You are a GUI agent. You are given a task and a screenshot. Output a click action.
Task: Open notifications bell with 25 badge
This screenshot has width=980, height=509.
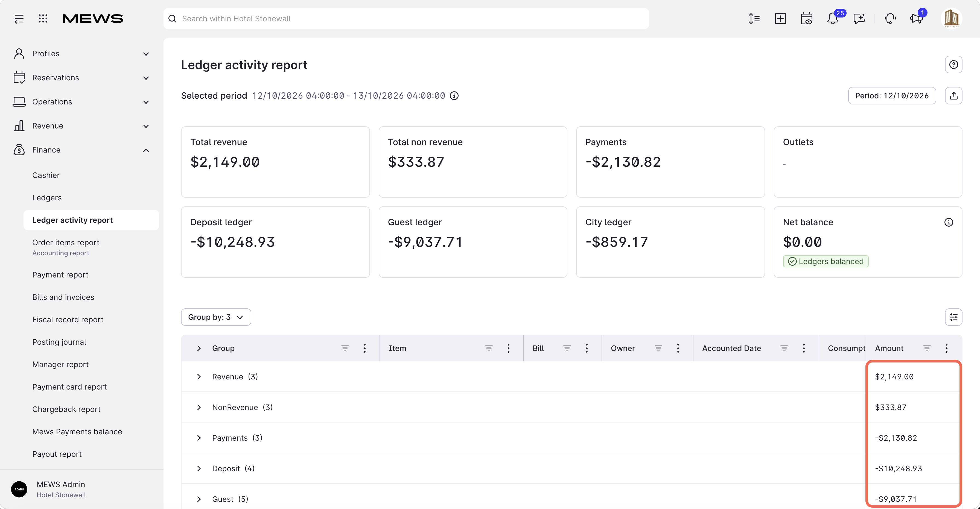(x=833, y=19)
